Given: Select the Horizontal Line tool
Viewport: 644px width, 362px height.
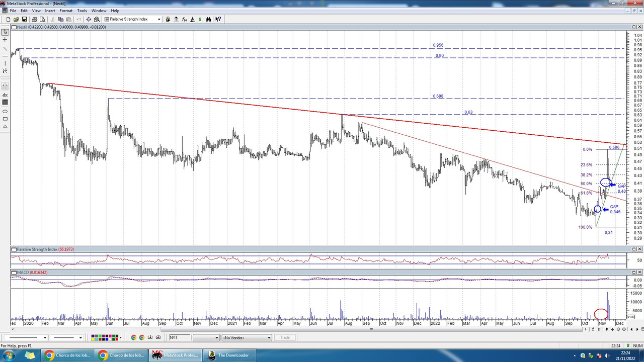Looking at the screenshot, I should (5, 55).
